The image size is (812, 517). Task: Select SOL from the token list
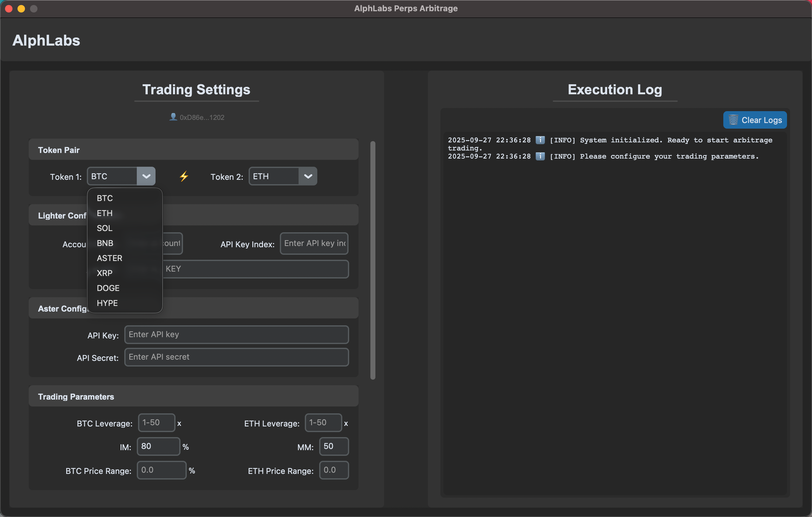click(x=105, y=228)
